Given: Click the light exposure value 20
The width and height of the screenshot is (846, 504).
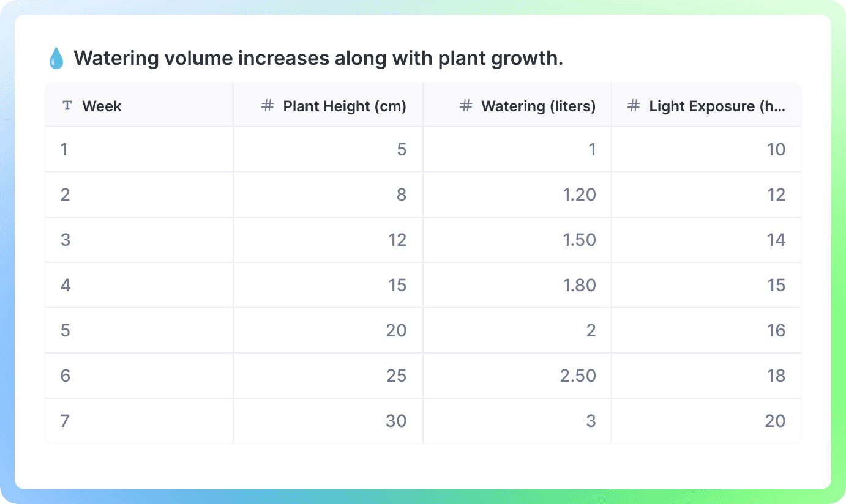Looking at the screenshot, I should [775, 421].
